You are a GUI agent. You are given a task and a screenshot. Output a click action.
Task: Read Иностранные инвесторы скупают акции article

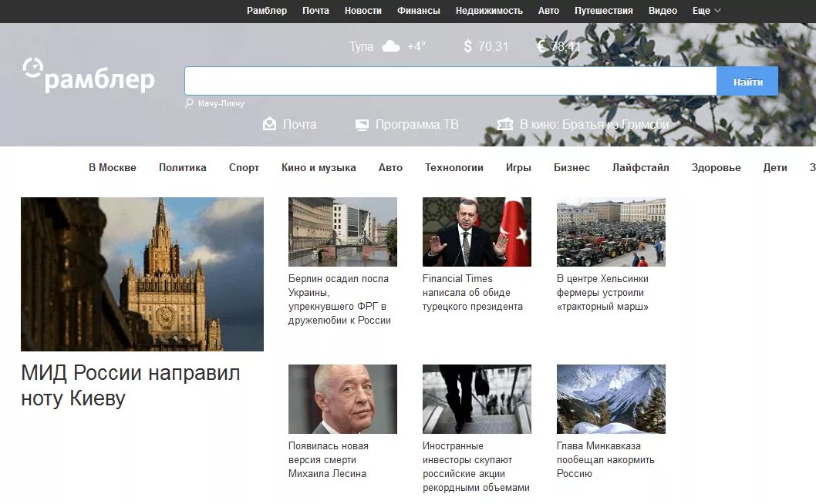(476, 466)
